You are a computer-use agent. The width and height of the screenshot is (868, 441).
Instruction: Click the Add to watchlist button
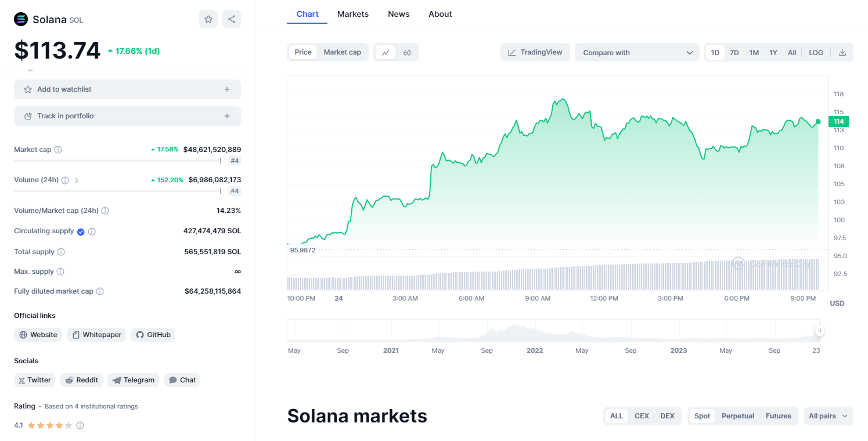coord(127,89)
